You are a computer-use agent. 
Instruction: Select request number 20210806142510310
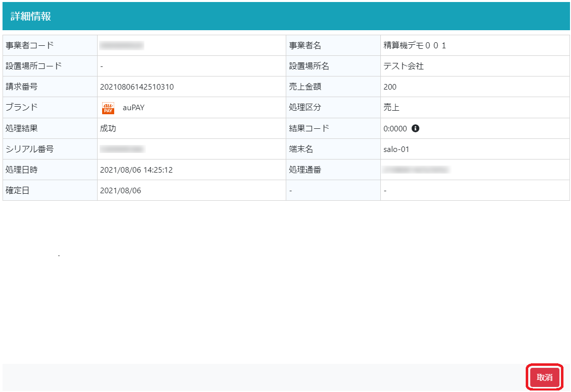click(x=137, y=87)
